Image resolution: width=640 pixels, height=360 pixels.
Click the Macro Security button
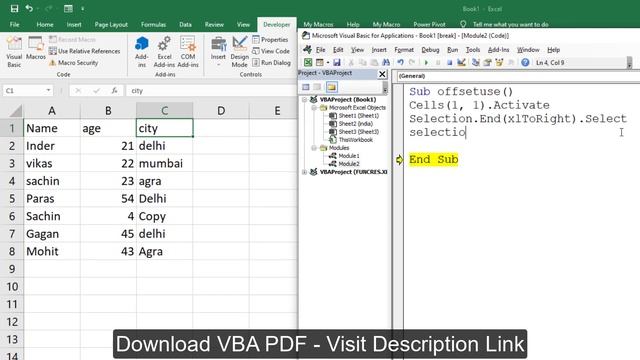pos(73,63)
